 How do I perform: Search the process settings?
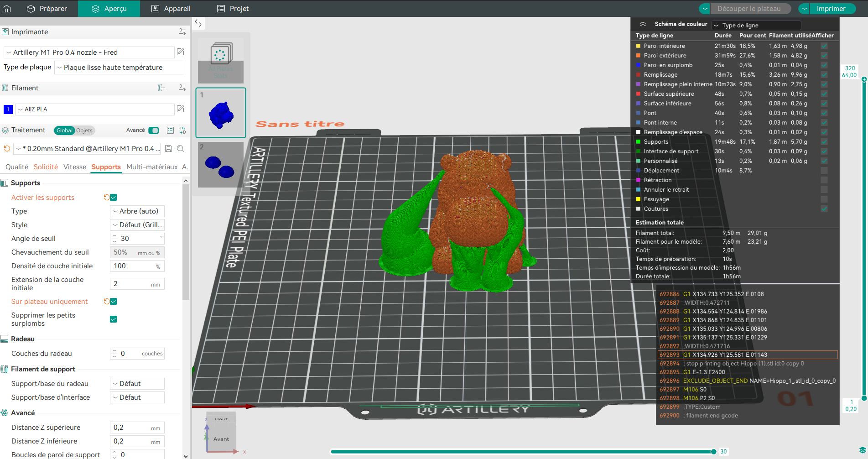(x=181, y=149)
